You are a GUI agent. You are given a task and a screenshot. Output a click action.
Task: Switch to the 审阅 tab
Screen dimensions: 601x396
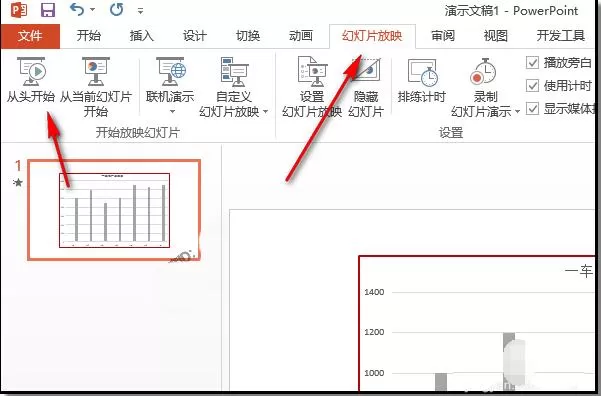(x=443, y=36)
